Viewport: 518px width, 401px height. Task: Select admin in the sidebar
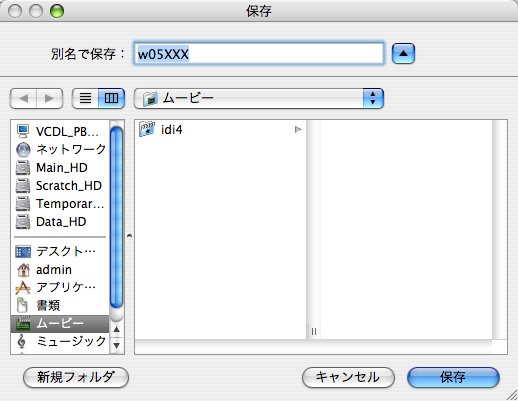[x=60, y=270]
